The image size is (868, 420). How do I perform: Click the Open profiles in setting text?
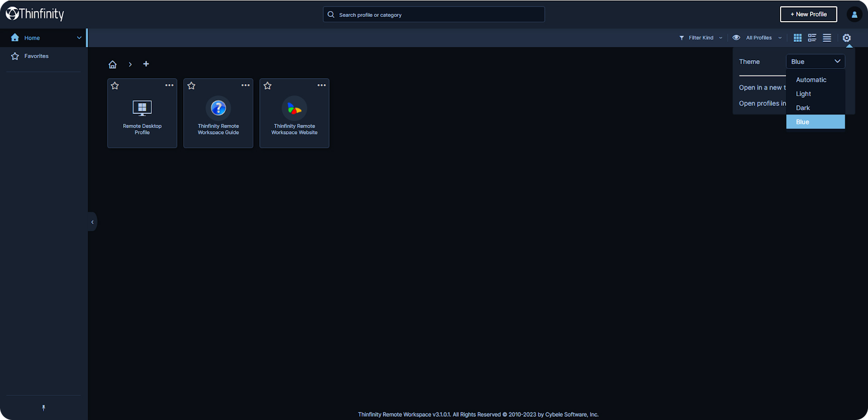tap(762, 103)
